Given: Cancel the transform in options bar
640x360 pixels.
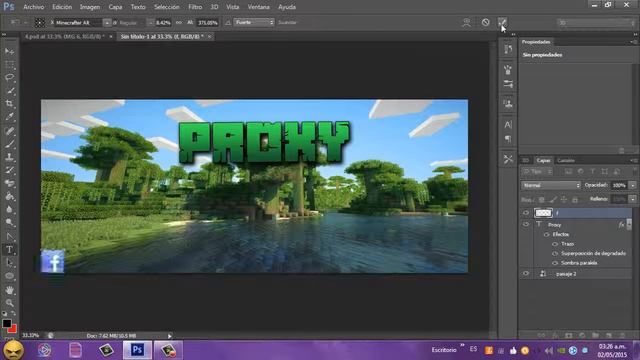Looking at the screenshot, I should point(485,22).
